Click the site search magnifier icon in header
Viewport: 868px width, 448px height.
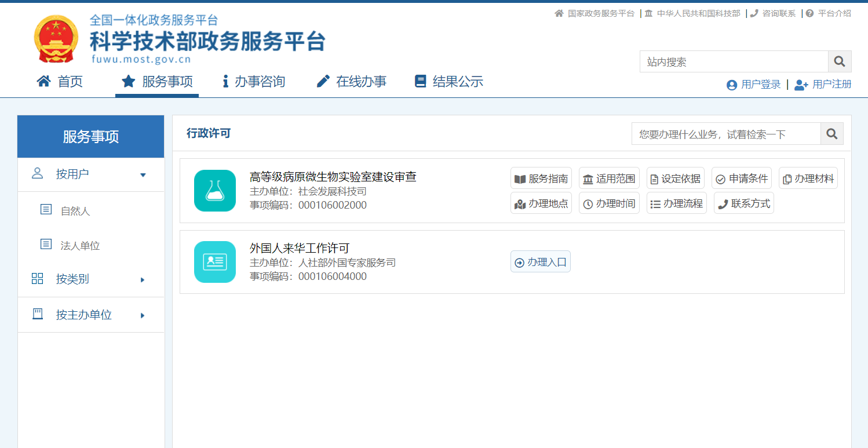(840, 61)
